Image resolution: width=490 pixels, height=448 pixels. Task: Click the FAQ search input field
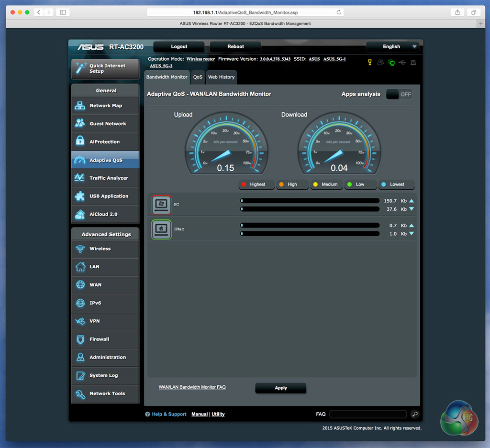tap(368, 414)
